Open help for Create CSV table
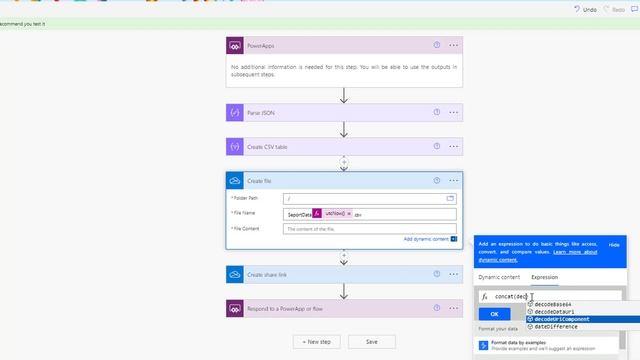This screenshot has width=640, height=360. pos(437,146)
